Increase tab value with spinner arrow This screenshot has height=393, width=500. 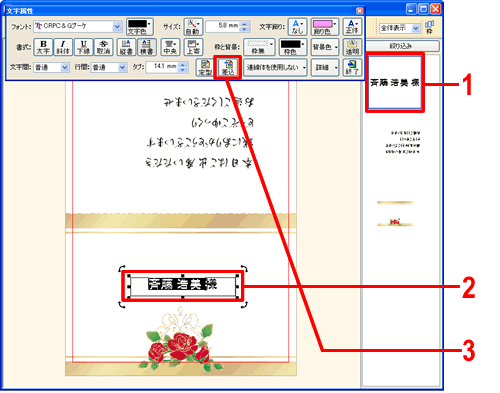click(183, 65)
